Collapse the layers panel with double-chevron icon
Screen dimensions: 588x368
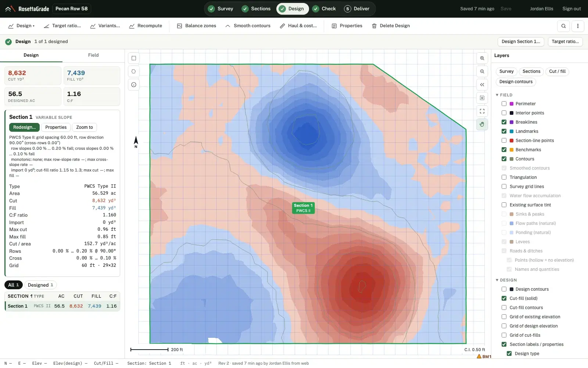(x=482, y=85)
